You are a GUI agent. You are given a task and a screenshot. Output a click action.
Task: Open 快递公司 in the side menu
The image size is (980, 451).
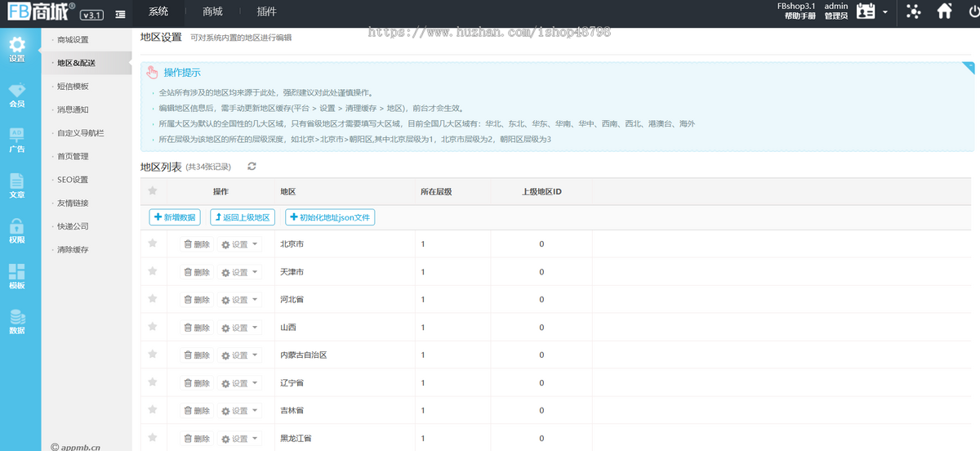(x=73, y=226)
